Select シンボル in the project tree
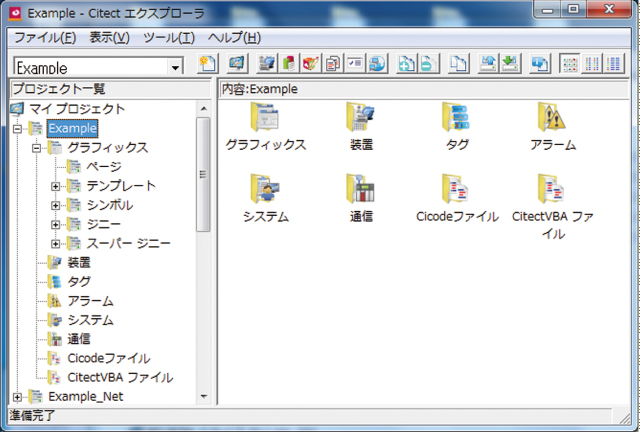The width and height of the screenshot is (640, 433). tap(110, 205)
